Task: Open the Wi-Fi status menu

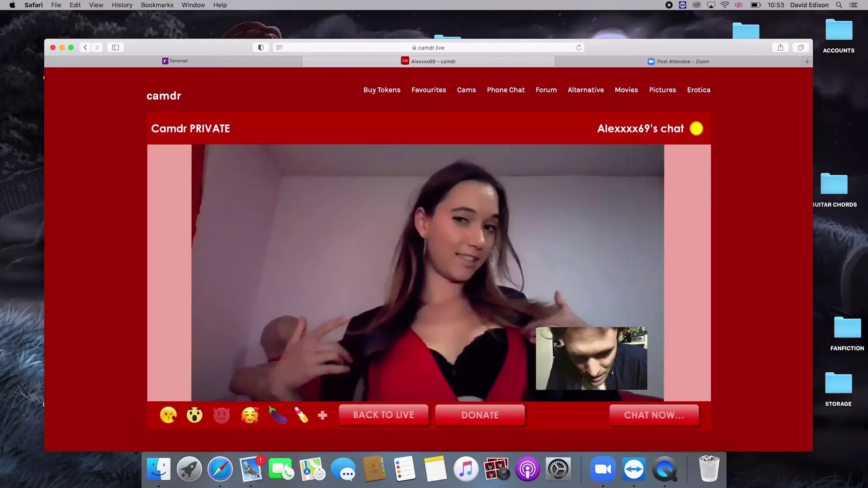Action: click(x=725, y=5)
